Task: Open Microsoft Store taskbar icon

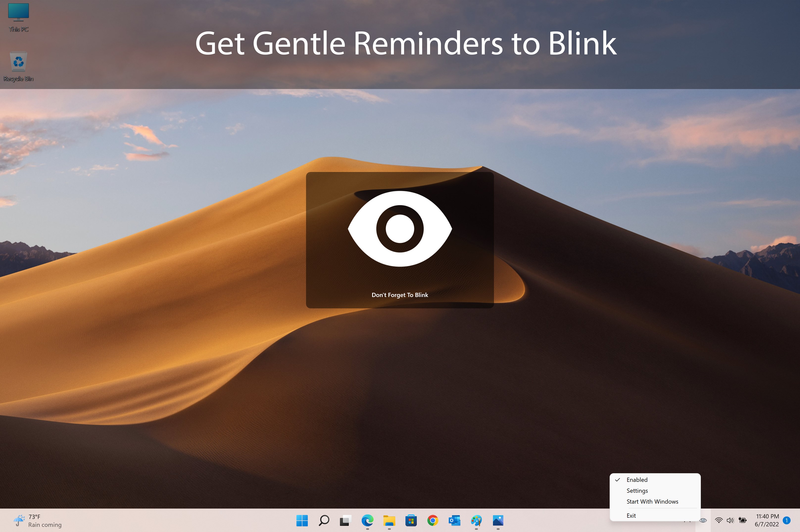Action: pyautogui.click(x=411, y=520)
